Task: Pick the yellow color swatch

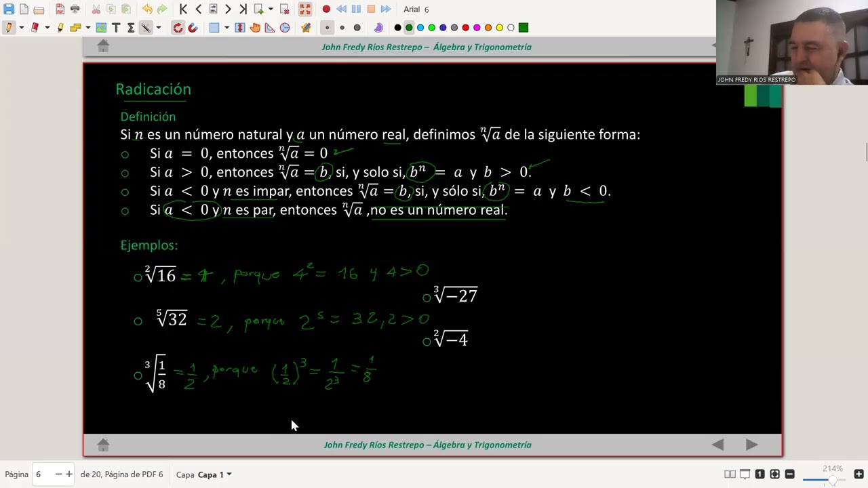Action: [x=499, y=28]
